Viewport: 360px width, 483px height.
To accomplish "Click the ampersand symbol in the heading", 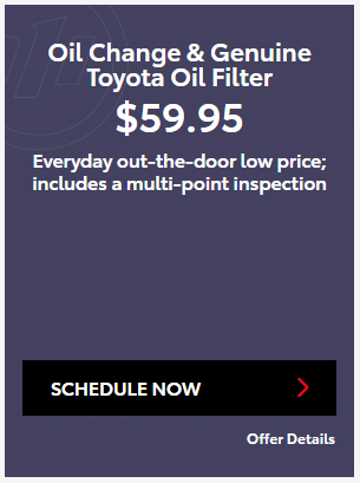I will (x=195, y=53).
